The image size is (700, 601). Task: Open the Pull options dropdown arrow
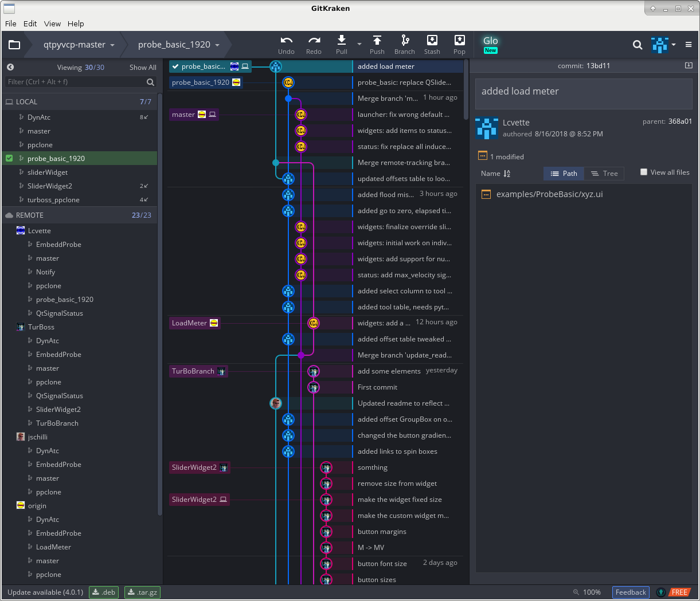359,44
